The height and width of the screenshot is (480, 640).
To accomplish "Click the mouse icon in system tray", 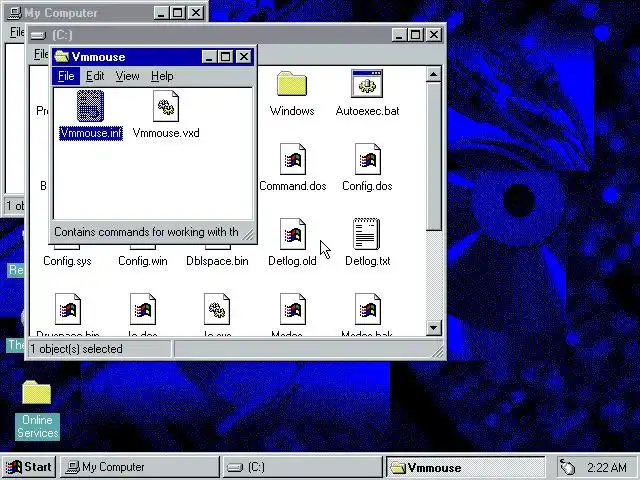I will (568, 467).
